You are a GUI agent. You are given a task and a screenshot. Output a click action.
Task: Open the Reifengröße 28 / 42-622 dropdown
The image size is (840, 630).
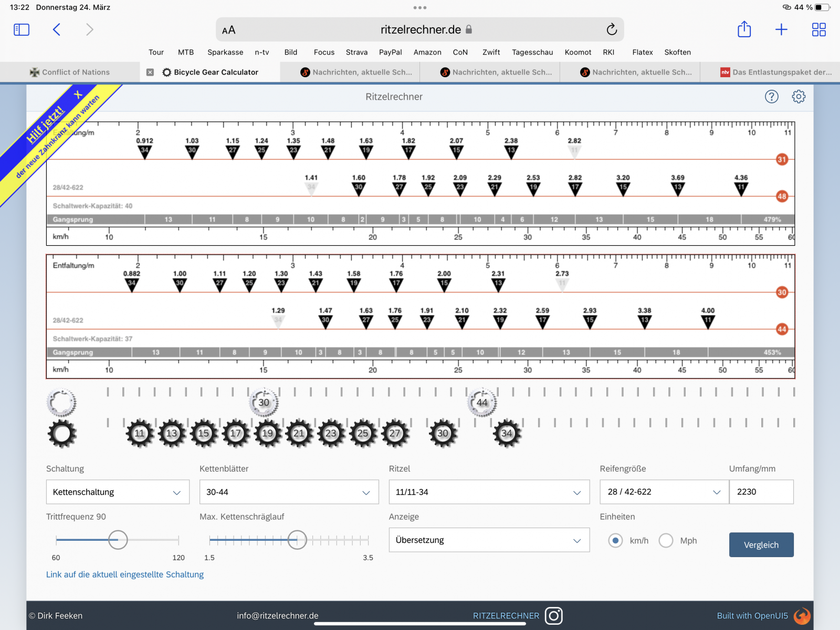[x=664, y=492]
